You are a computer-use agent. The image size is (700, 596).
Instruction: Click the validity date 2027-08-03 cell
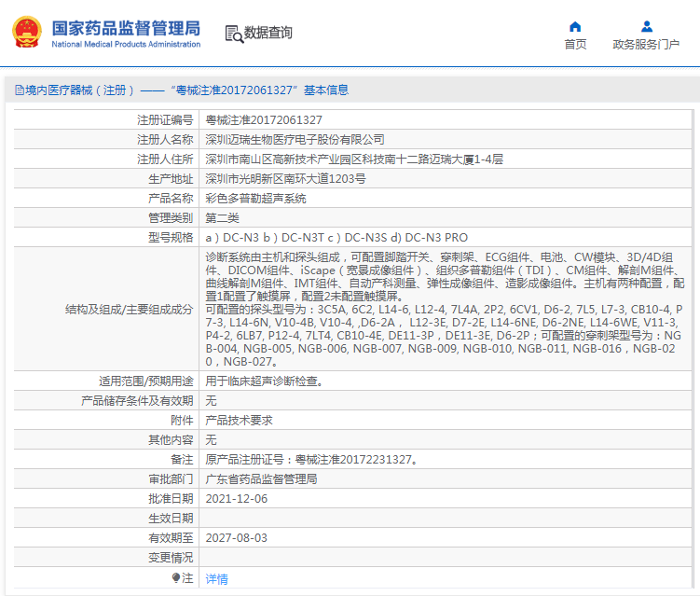coord(236,538)
